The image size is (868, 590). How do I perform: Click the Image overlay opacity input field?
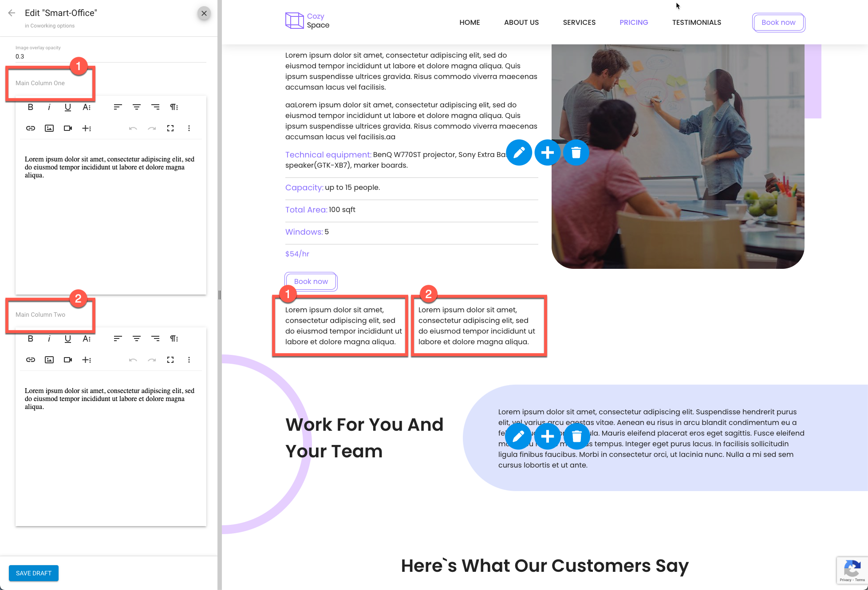[111, 56]
